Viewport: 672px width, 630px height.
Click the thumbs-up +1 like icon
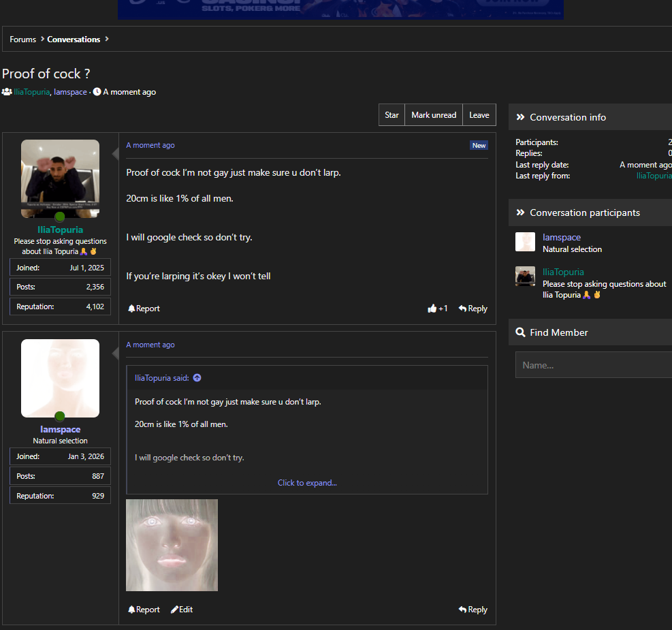pos(432,308)
